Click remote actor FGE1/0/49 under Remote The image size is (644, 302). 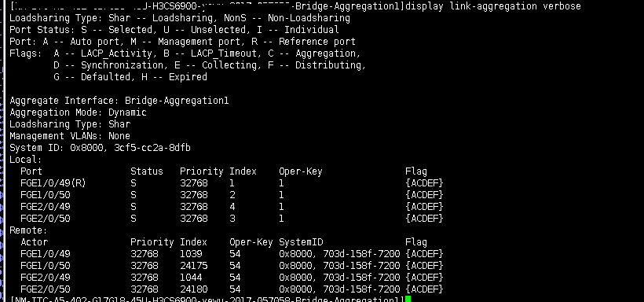tap(46, 254)
